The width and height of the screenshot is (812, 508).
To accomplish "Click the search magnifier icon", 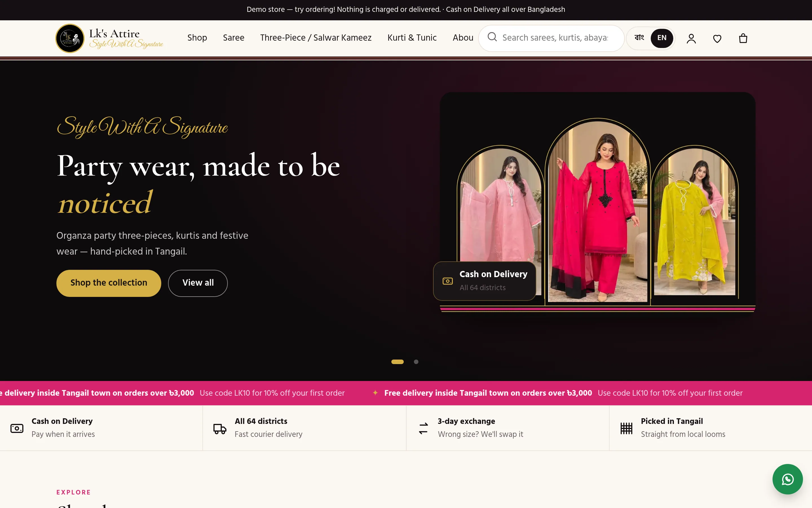I will coord(492,37).
